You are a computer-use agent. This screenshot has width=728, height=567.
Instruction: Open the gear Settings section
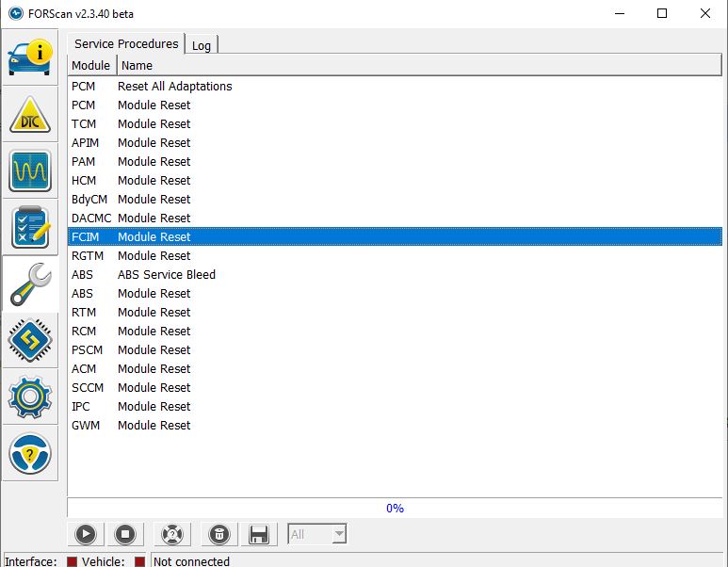point(30,397)
